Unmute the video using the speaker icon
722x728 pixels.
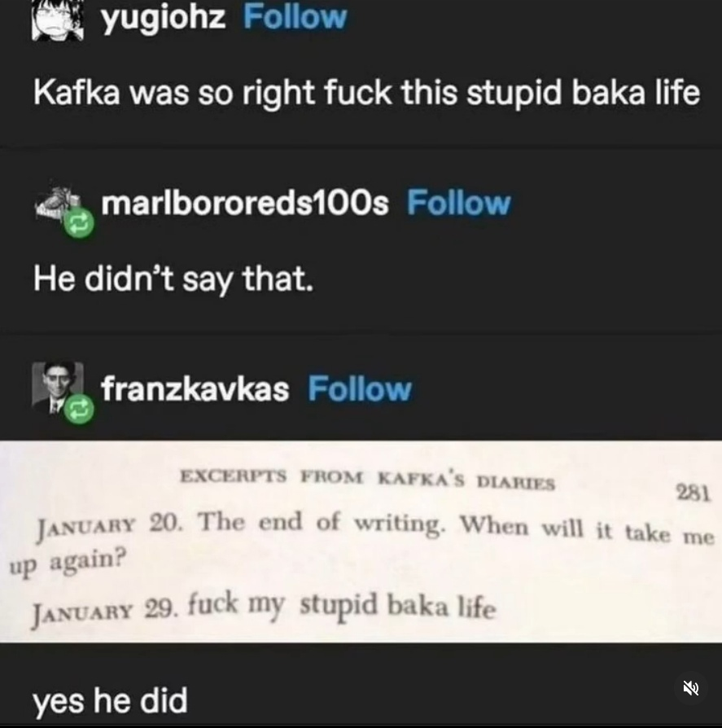click(691, 687)
